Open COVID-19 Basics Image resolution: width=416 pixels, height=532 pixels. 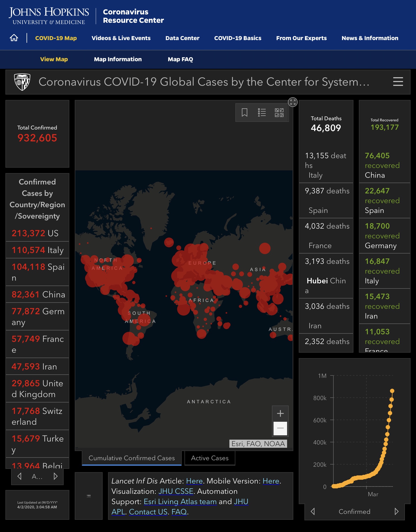(x=238, y=38)
